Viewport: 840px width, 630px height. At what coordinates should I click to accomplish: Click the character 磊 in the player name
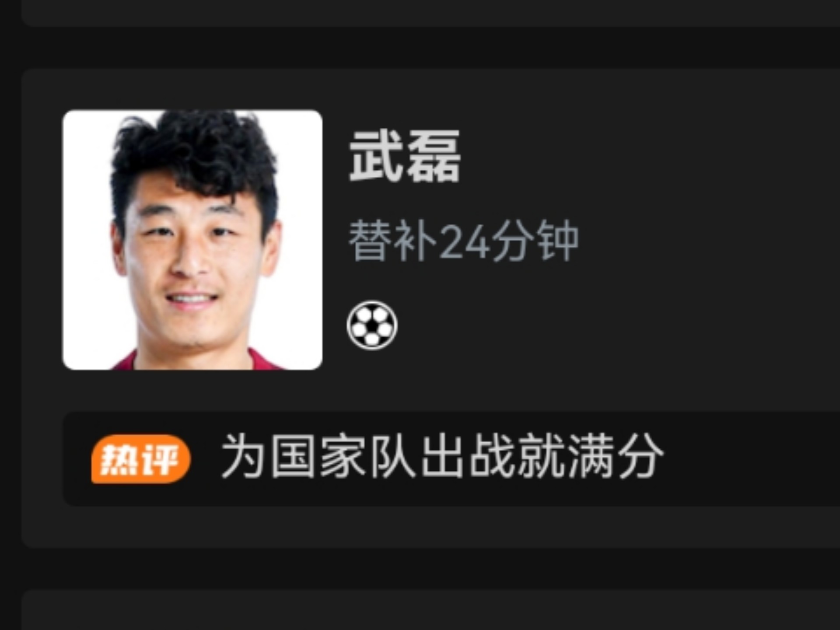tap(433, 156)
